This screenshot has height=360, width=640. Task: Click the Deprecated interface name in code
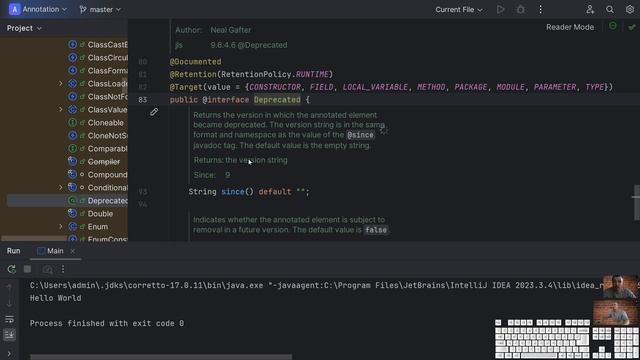tap(277, 100)
